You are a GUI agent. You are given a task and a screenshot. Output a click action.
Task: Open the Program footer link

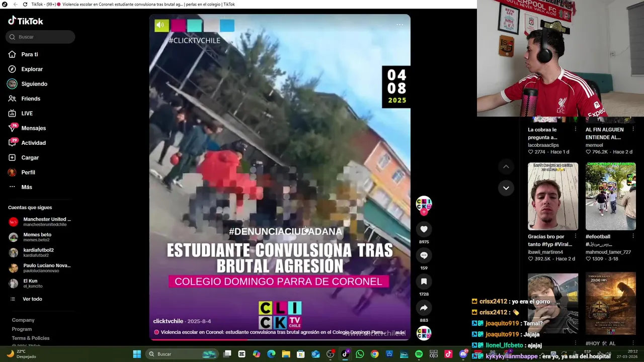click(x=22, y=329)
